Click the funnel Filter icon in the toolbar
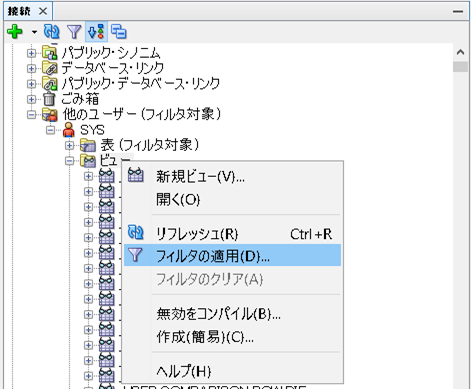The width and height of the screenshot is (471, 389). tap(74, 32)
